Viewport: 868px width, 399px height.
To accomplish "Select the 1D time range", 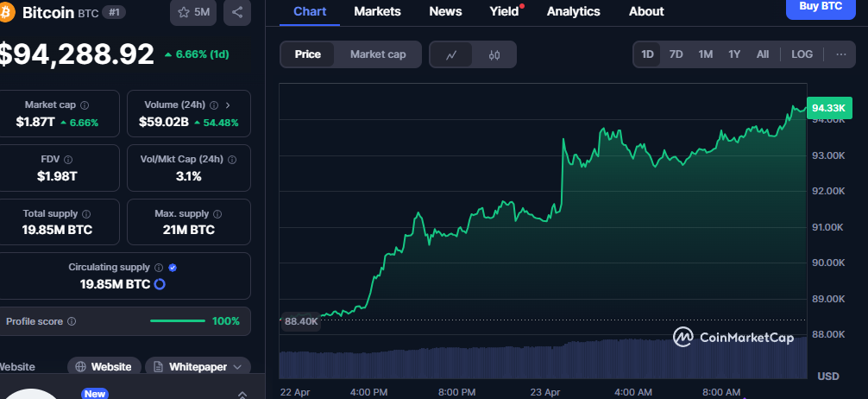I will (x=647, y=54).
